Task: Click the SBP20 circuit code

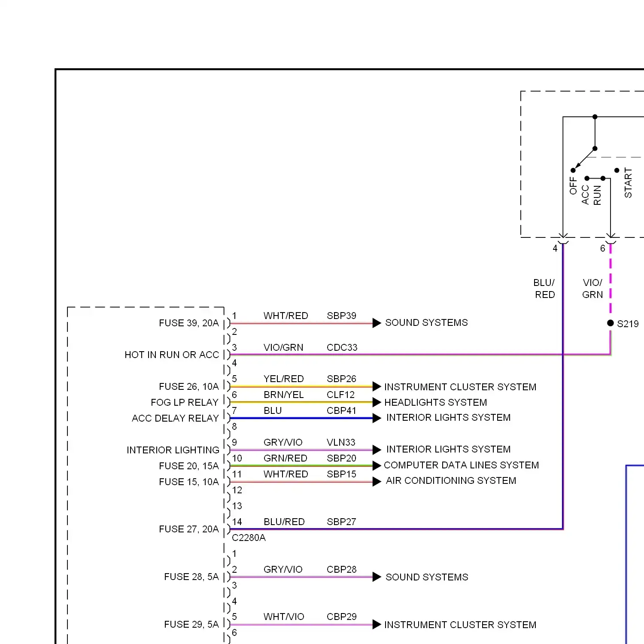Action: click(341, 458)
